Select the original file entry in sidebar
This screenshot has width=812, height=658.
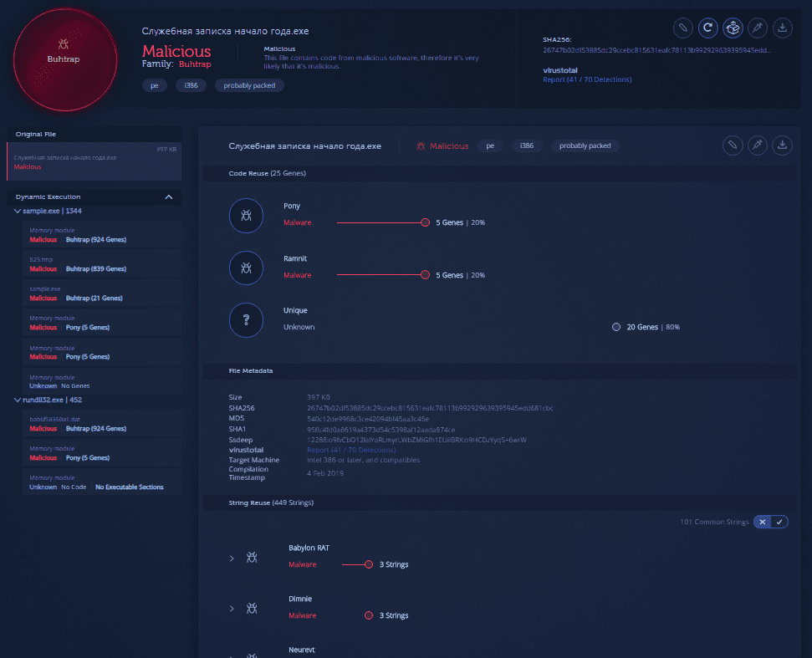(x=94, y=161)
